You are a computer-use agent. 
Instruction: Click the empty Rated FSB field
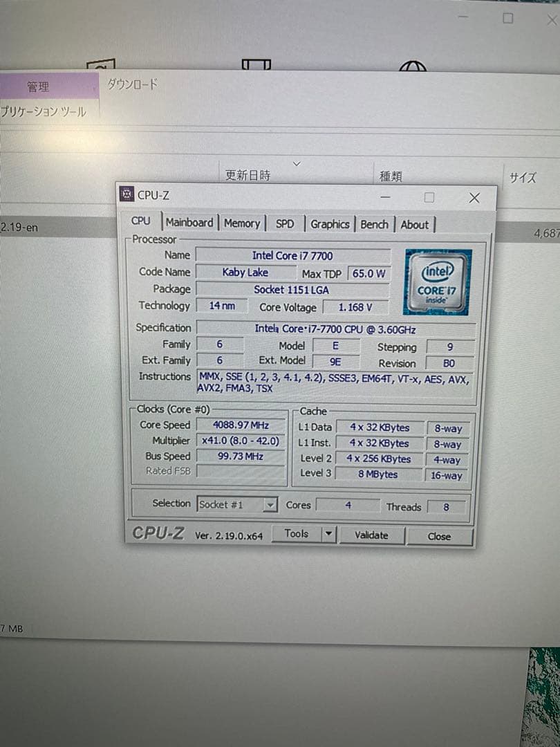[241, 471]
